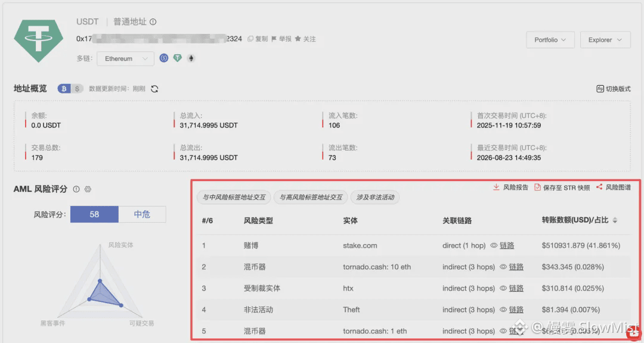Select the 受制裁实体 risk type
Image resolution: width=644 pixels, height=343 pixels.
pos(262,288)
